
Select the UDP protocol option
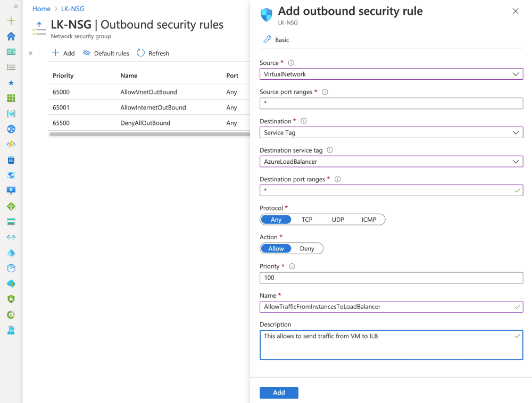coord(338,220)
